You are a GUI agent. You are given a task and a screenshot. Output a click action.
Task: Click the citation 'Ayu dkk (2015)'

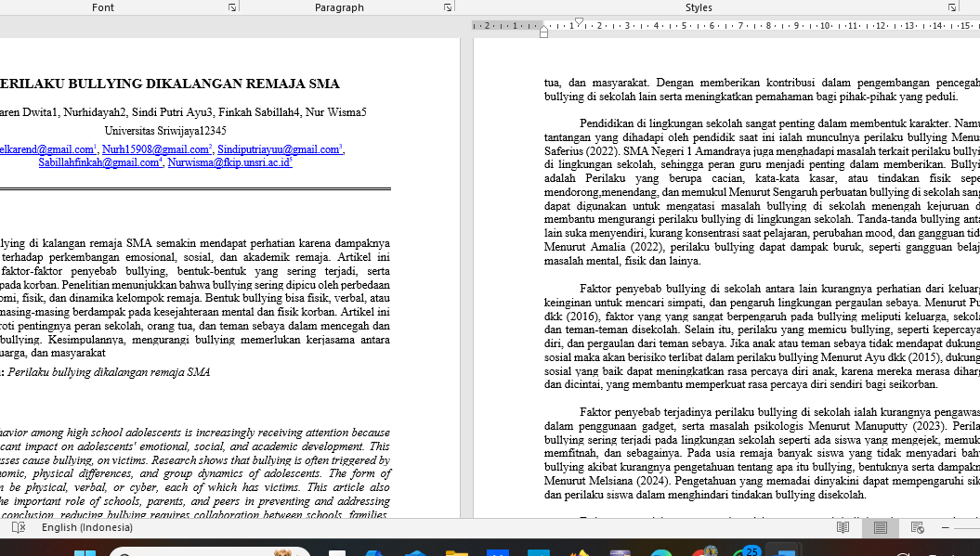click(902, 357)
